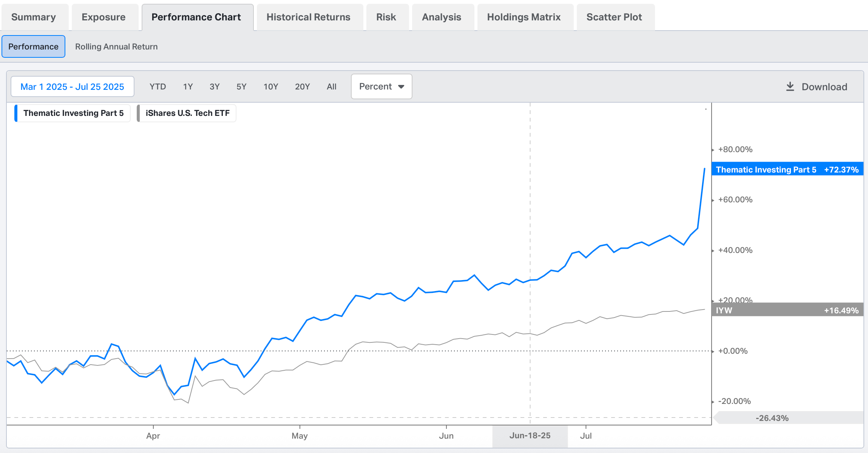Image resolution: width=868 pixels, height=453 pixels.
Task: Click the Download arrow icon
Action: point(790,86)
